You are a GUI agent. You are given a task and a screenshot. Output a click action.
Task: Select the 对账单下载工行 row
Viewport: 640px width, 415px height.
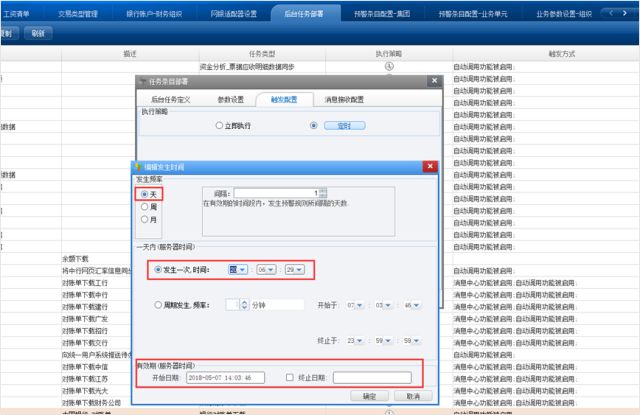[x=85, y=283]
